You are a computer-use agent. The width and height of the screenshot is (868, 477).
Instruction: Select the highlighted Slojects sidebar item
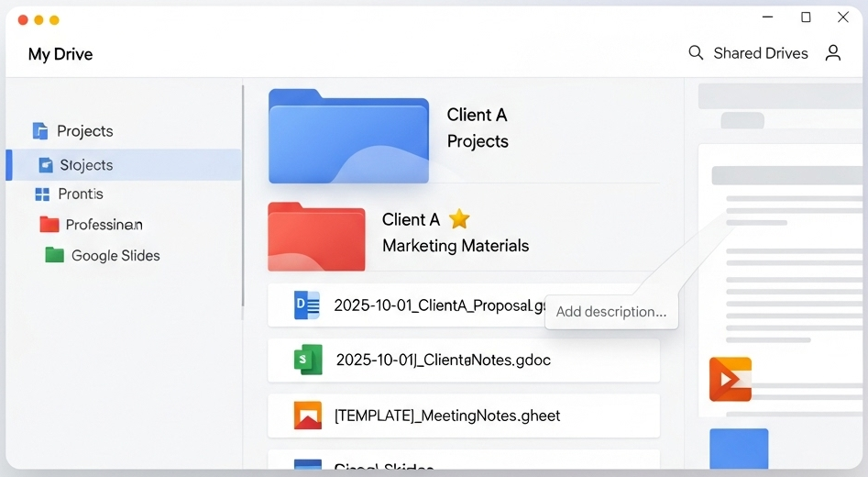pyautogui.click(x=124, y=164)
